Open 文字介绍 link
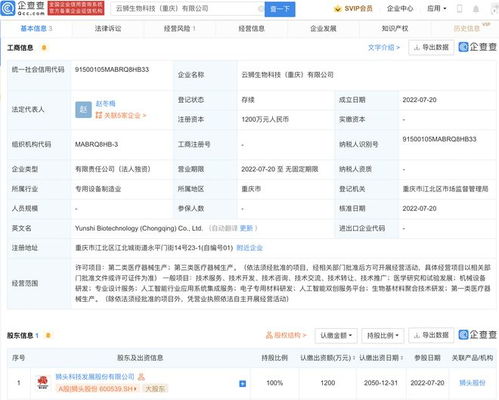499x400 pixels. point(384,48)
